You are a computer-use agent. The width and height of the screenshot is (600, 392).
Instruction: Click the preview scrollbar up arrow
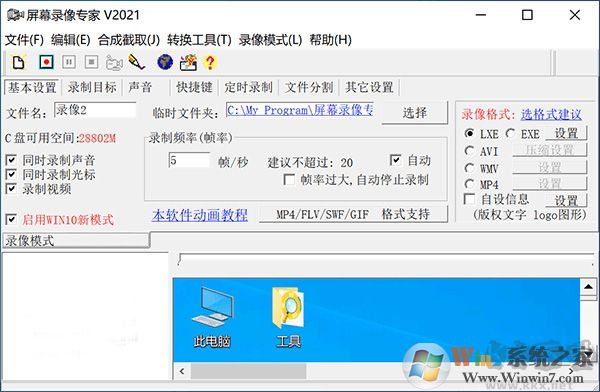point(589,287)
